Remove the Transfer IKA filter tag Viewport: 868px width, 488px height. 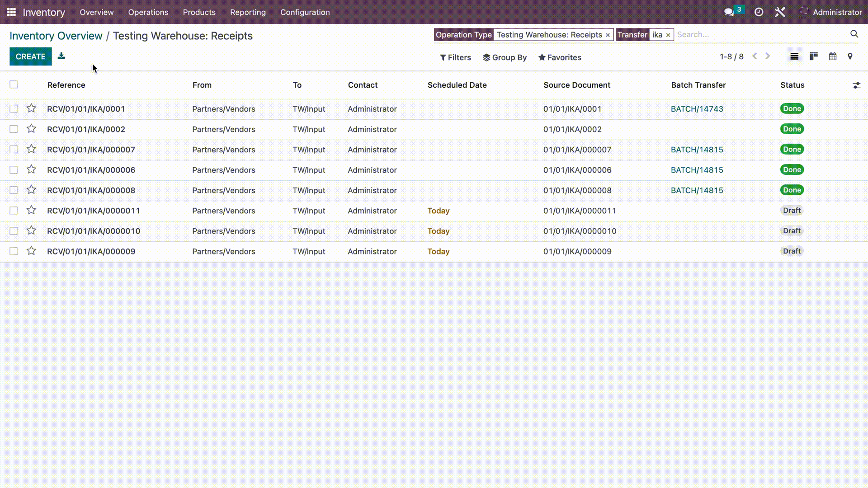pyautogui.click(x=668, y=34)
